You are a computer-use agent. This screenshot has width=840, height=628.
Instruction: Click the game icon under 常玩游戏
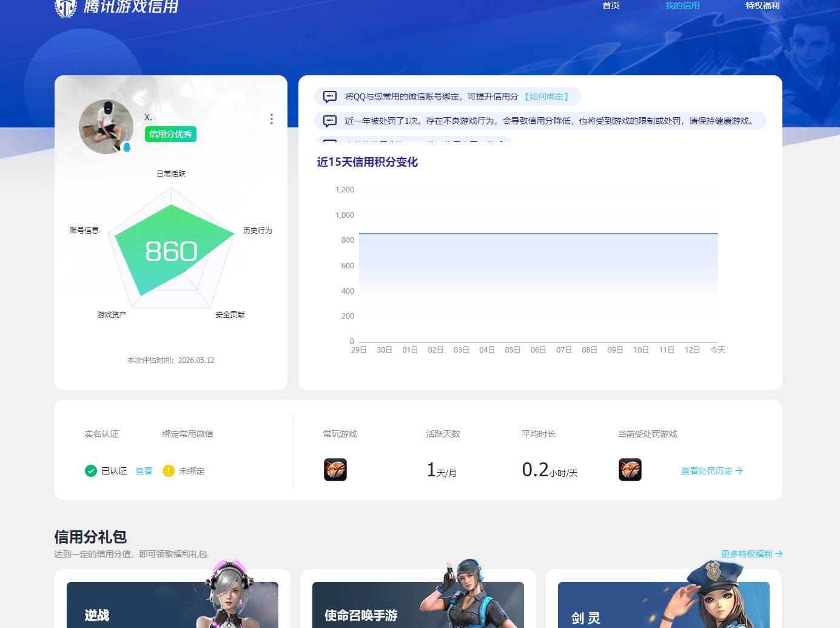(335, 470)
